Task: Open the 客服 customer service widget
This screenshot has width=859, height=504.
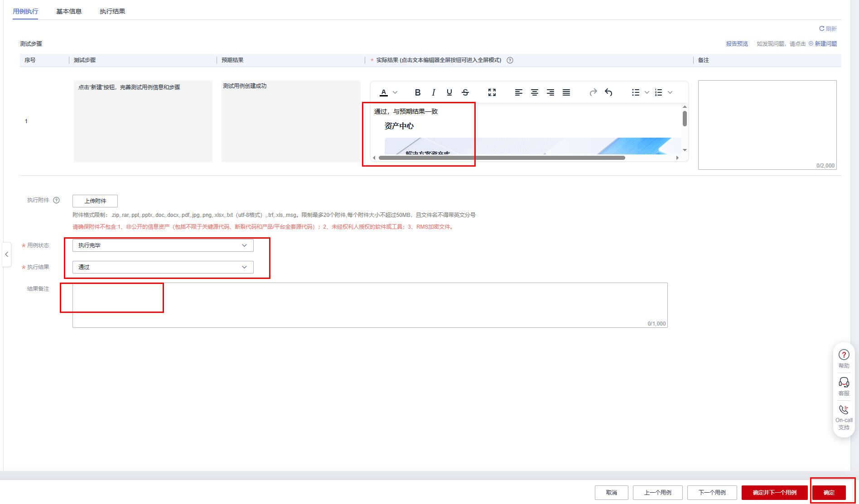Action: click(x=844, y=386)
